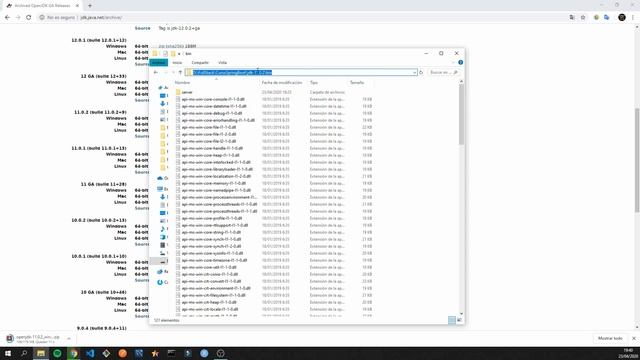
Task: Select api-ms-win-core-timezone-l1-1-0.dll file
Action: click(x=214, y=260)
